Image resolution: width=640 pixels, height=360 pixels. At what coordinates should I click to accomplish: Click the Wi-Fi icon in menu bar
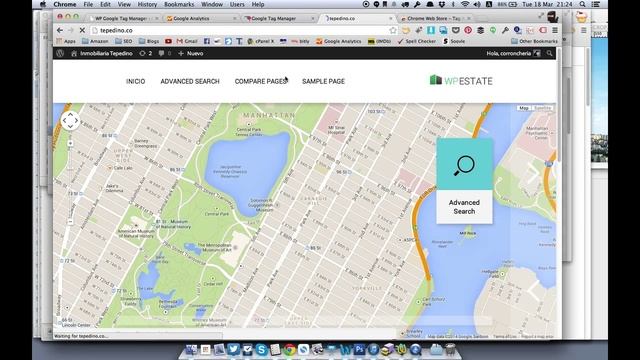465,4
